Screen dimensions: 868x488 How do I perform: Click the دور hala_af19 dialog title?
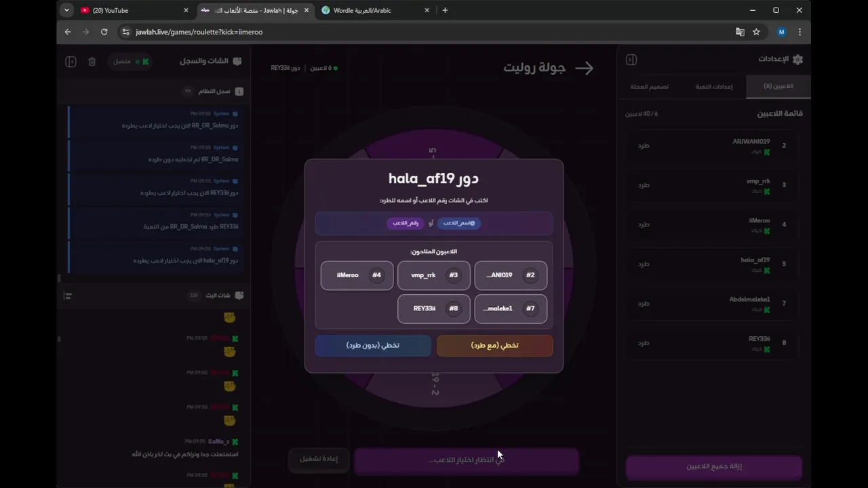pyautogui.click(x=433, y=179)
